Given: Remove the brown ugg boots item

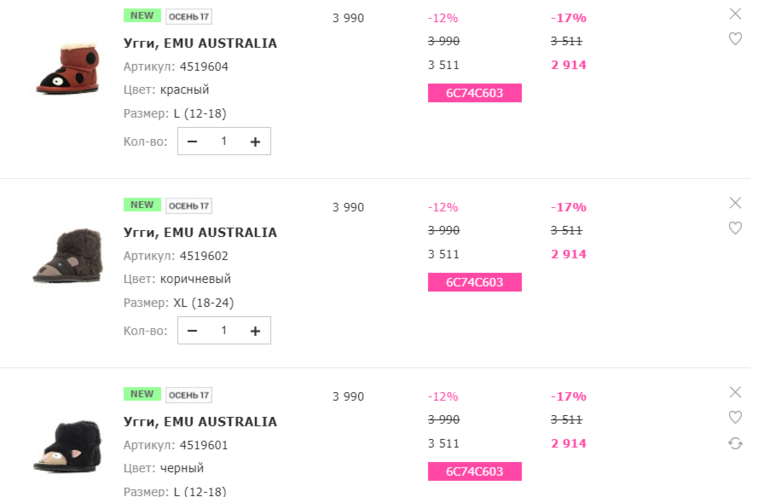Looking at the screenshot, I should [735, 203].
